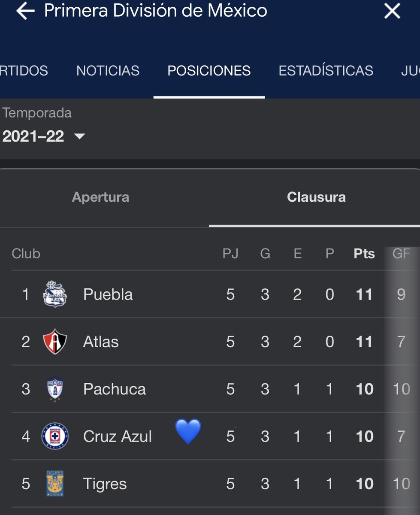The height and width of the screenshot is (515, 420).
Task: Open the Tigres club crest
Action: pyautogui.click(x=55, y=484)
